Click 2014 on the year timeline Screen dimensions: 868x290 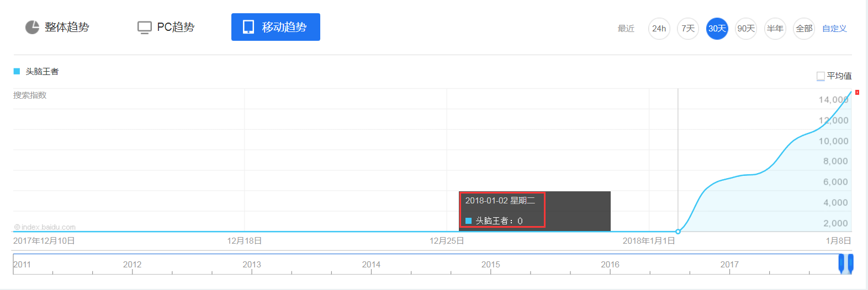[x=371, y=265]
